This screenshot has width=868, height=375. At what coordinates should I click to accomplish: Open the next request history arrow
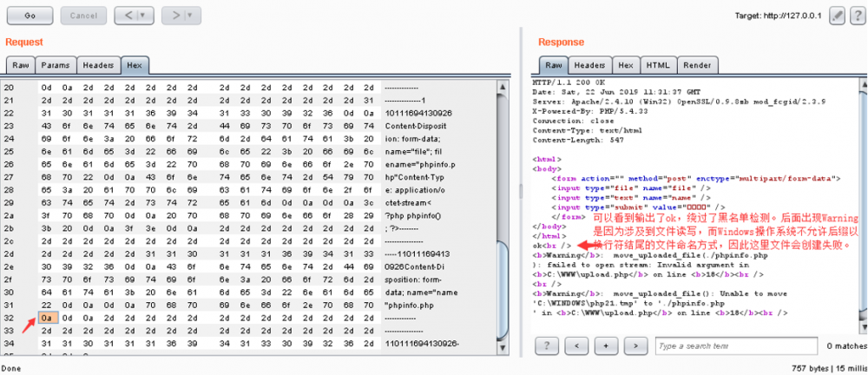181,16
